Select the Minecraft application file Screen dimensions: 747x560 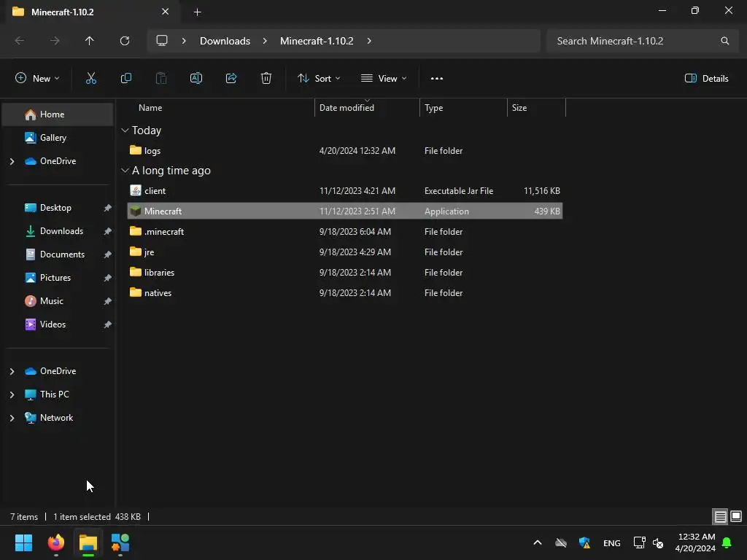click(x=345, y=211)
